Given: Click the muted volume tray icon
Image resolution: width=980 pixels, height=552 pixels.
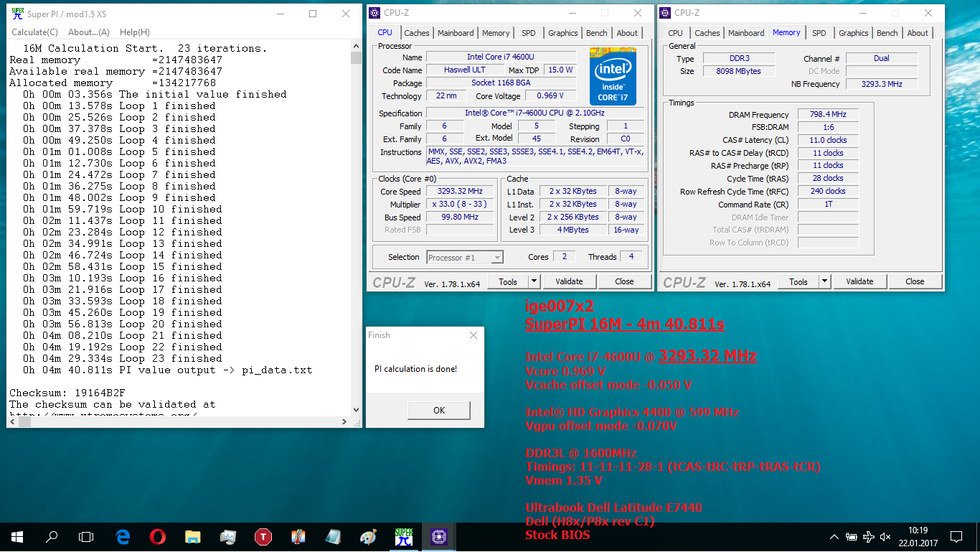Looking at the screenshot, I should tap(885, 537).
